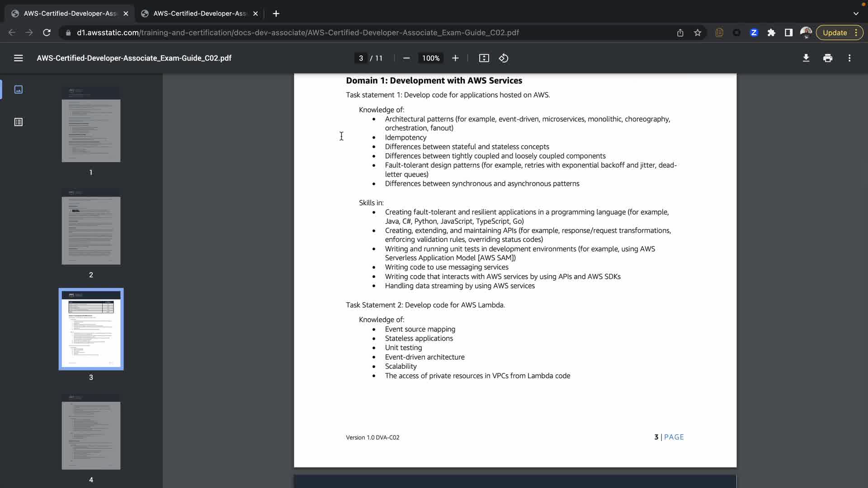Toggle fit to page button

click(484, 58)
